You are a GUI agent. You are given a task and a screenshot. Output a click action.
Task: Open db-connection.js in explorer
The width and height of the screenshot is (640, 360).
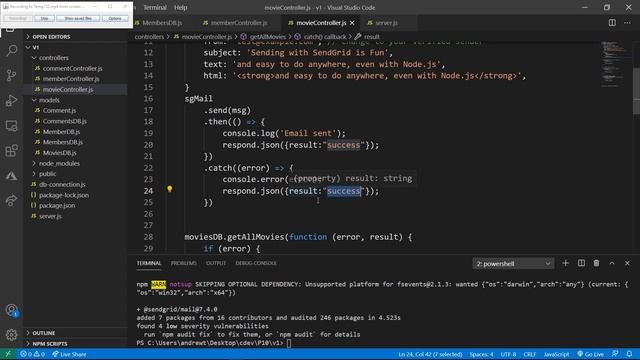(62, 184)
